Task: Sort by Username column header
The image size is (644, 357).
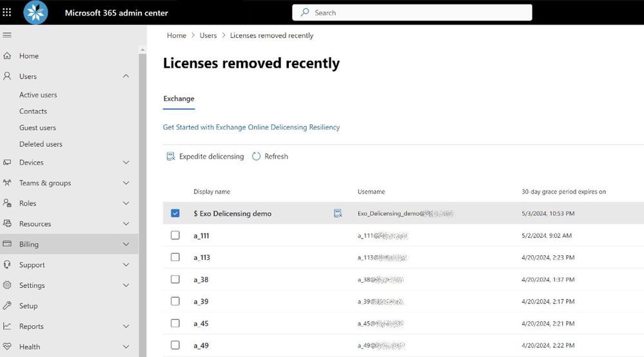Action: tap(371, 191)
